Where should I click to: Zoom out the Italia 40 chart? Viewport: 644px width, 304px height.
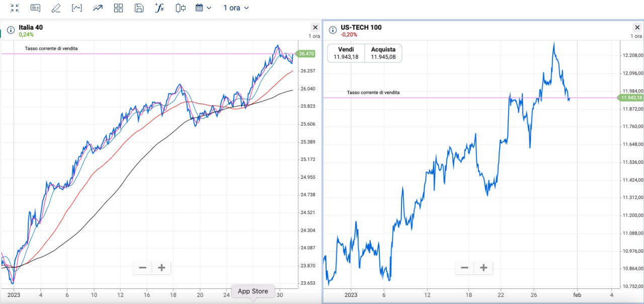pyautogui.click(x=143, y=268)
